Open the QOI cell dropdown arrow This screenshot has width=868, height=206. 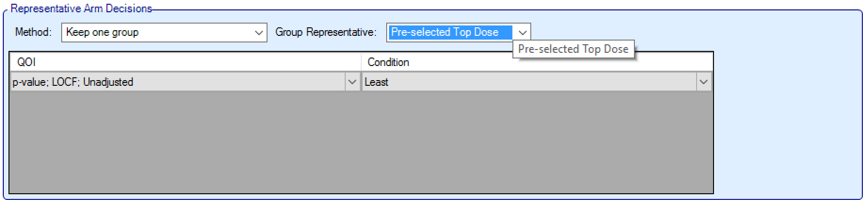(x=352, y=82)
